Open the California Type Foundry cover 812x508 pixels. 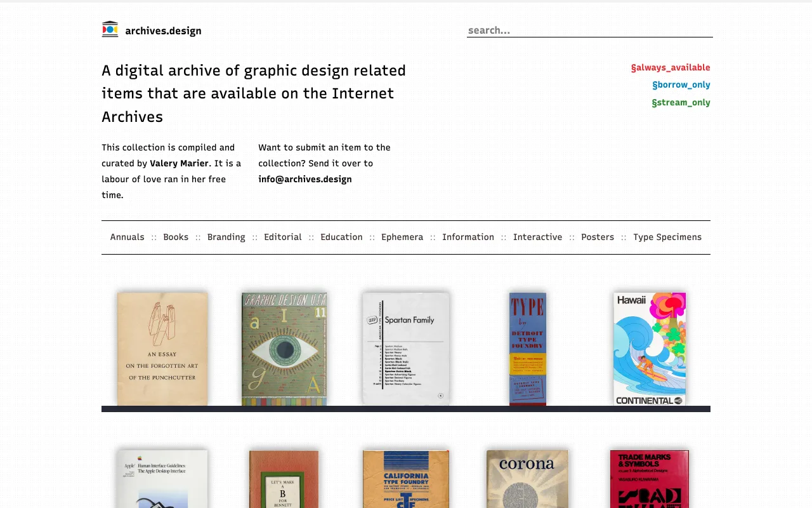406,479
